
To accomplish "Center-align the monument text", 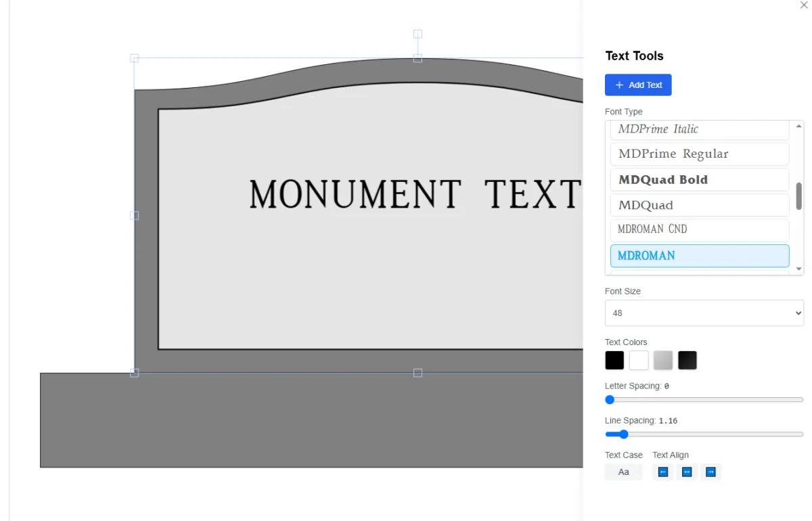I will pos(687,472).
